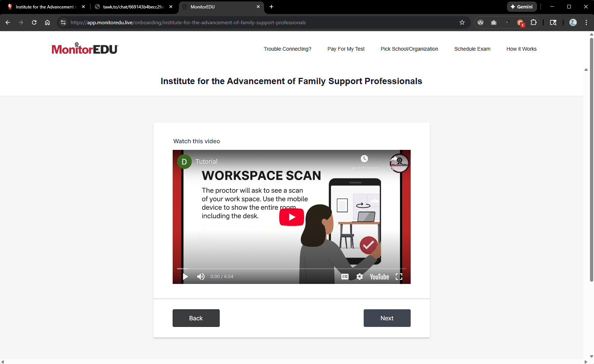Click the red extension icon with badge

pyautogui.click(x=521, y=23)
